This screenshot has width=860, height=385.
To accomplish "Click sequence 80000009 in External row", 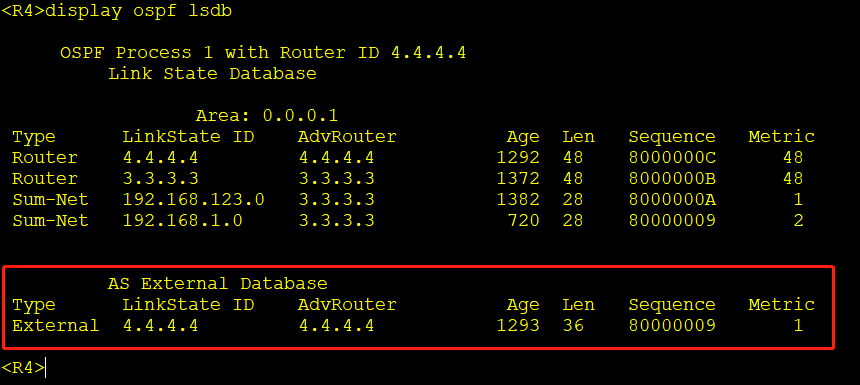I will [x=672, y=326].
